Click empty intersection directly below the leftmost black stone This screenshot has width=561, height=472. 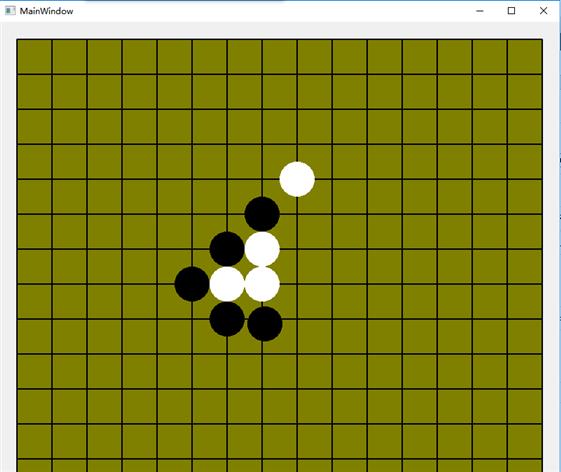coord(192,319)
